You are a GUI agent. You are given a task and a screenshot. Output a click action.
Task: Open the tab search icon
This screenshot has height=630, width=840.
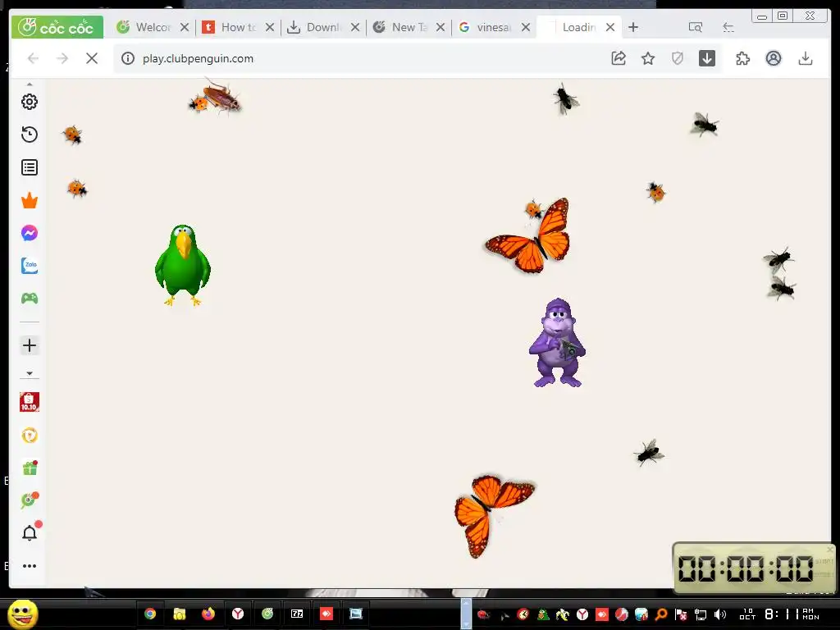pos(696,27)
